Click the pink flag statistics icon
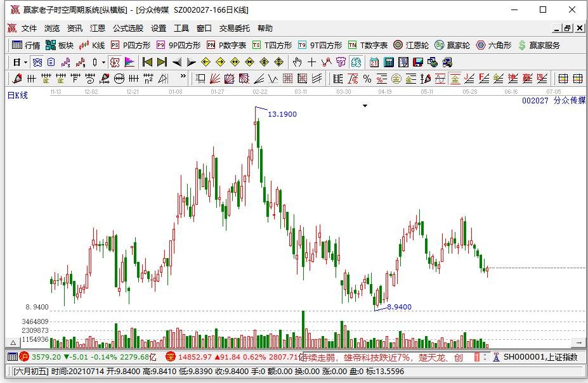 pos(129,62)
